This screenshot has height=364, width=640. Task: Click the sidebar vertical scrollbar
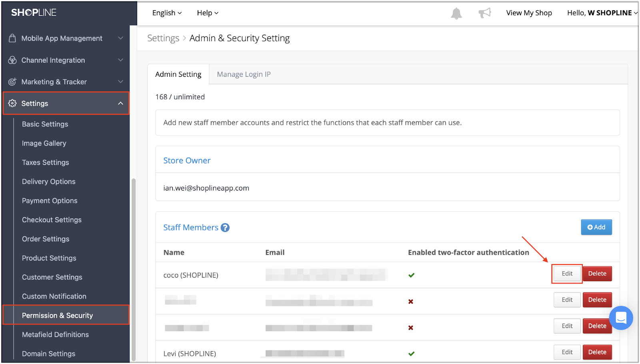(134, 270)
